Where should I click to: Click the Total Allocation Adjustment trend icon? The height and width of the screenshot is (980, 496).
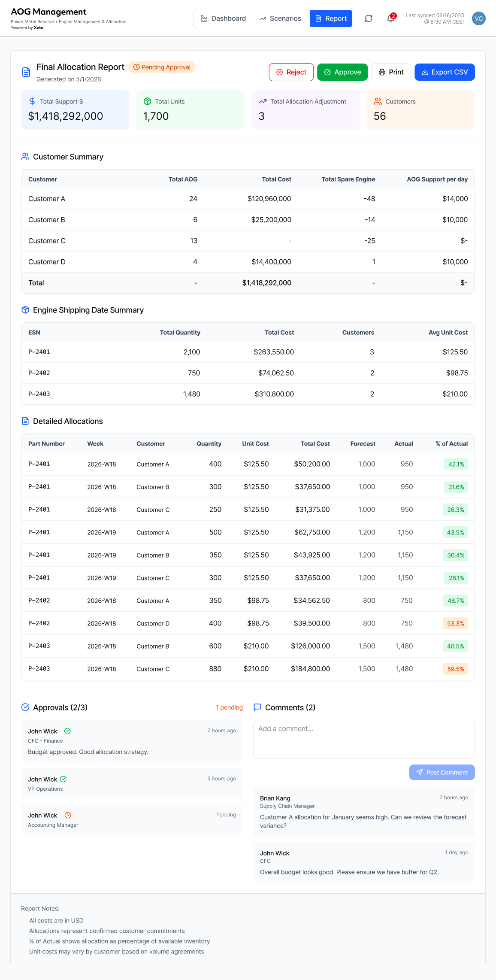[x=263, y=101]
